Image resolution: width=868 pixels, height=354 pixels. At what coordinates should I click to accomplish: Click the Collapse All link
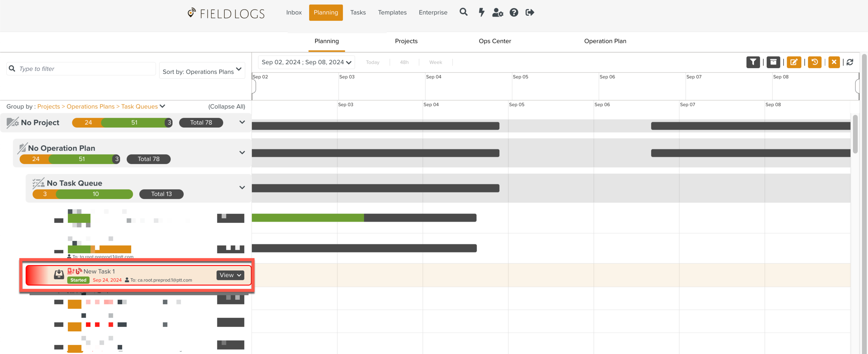226,107
